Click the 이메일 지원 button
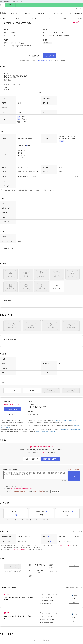 pos(12,414)
